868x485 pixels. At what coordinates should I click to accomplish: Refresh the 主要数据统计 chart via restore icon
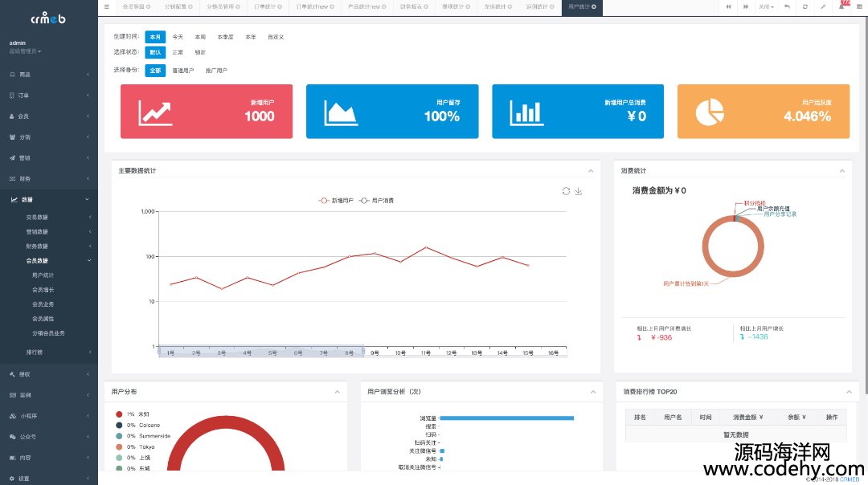click(x=566, y=191)
